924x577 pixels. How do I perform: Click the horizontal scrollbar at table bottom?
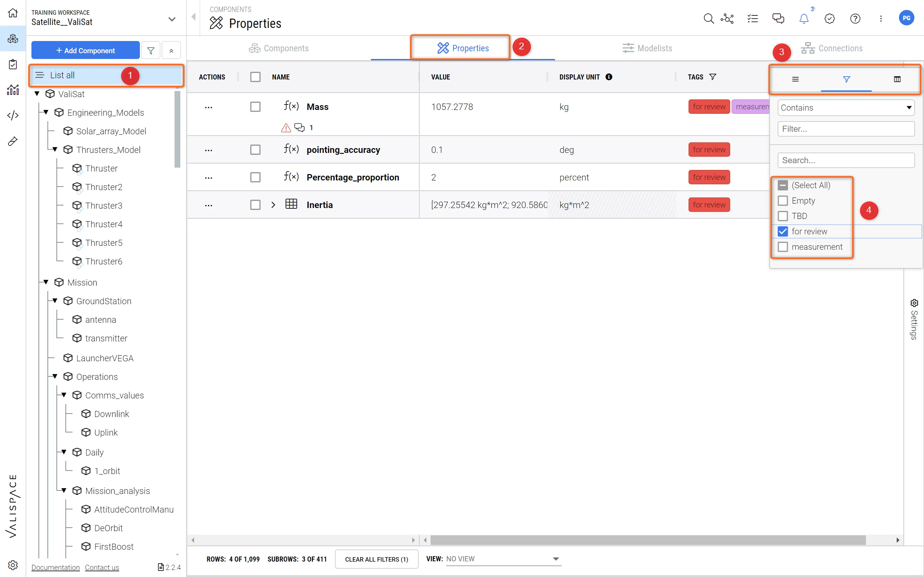coord(647,540)
